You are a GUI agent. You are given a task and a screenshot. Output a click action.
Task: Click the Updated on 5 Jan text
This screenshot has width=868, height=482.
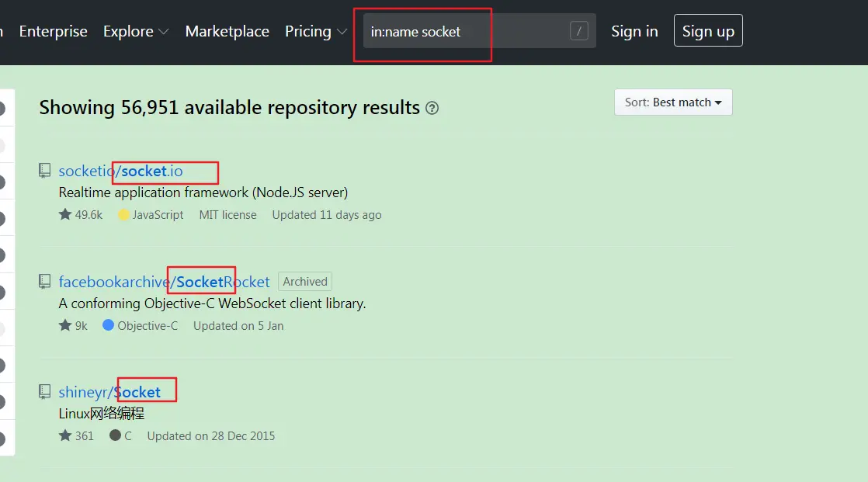pos(238,326)
